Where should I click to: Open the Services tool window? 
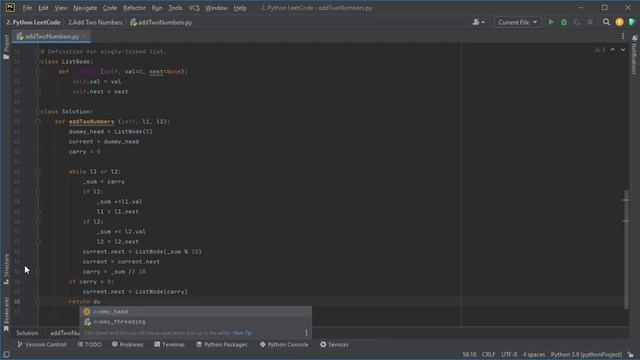point(334,345)
